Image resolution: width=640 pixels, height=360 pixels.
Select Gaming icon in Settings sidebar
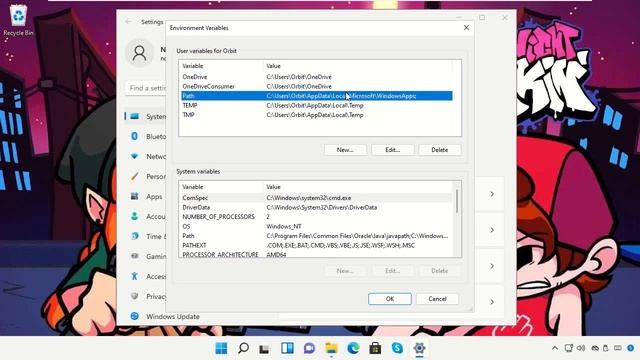[134, 256]
